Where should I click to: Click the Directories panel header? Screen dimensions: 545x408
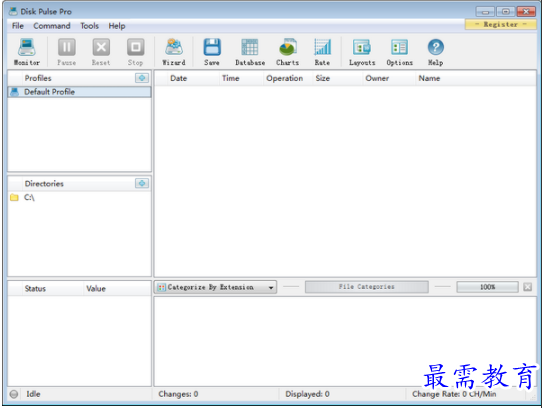[x=80, y=183]
